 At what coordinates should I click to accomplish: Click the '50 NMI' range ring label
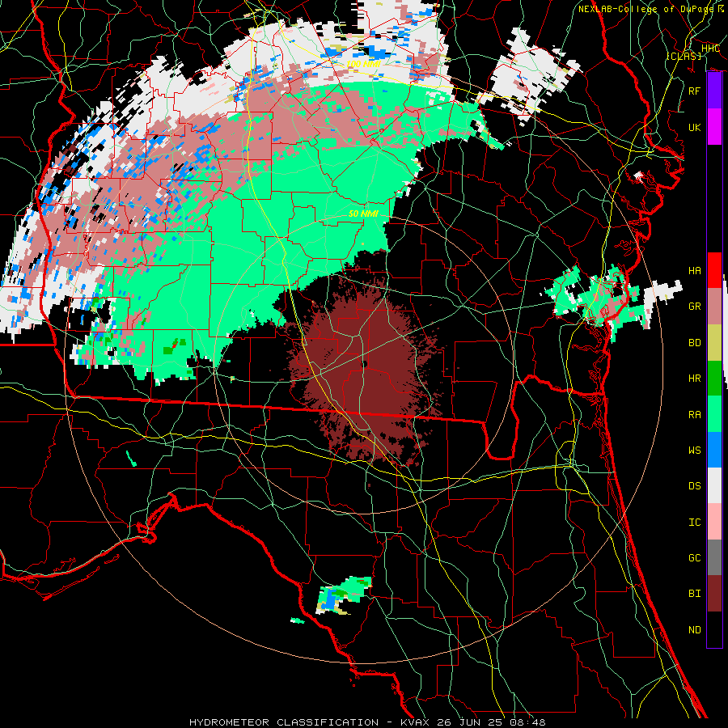coord(363,214)
